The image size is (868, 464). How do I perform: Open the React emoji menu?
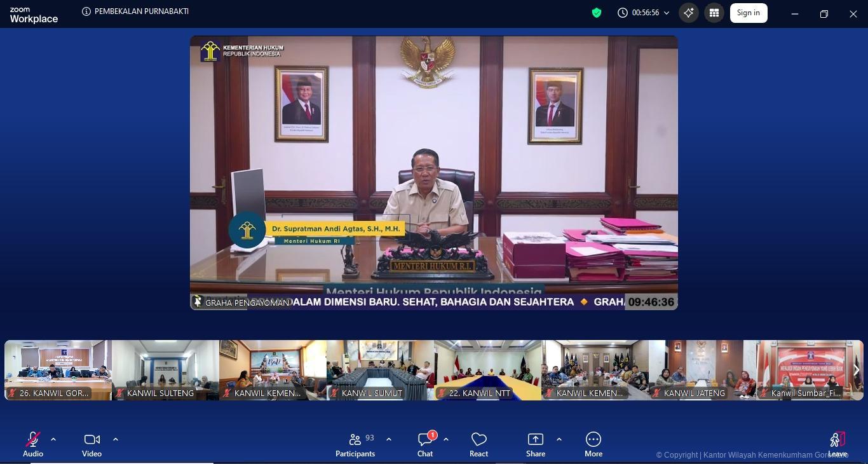[x=478, y=444]
